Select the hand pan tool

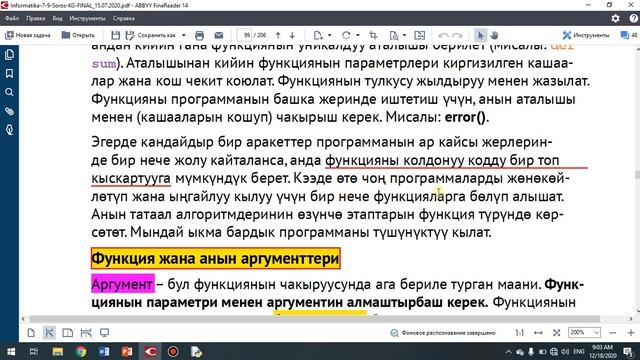(494, 35)
